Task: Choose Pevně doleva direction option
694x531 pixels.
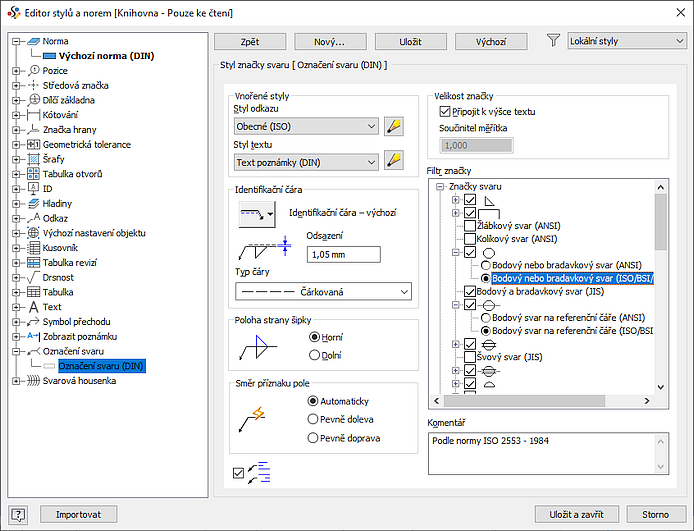Action: (315, 419)
